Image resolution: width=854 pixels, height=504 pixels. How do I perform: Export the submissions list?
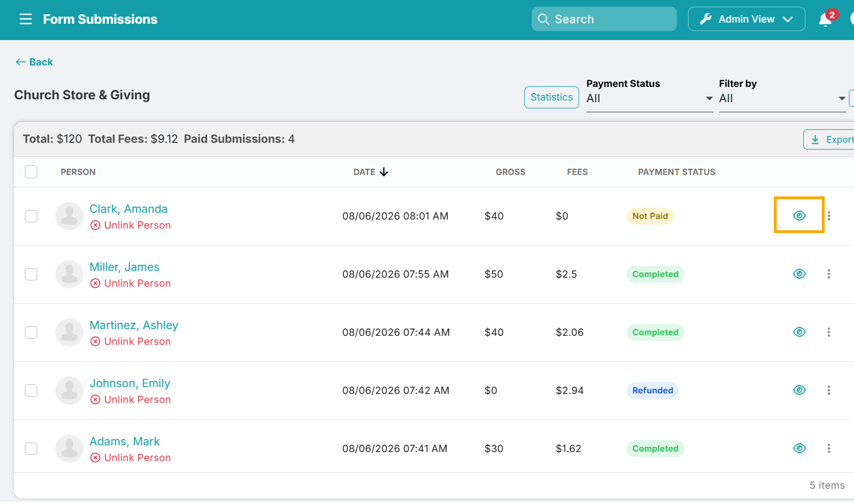click(x=830, y=139)
